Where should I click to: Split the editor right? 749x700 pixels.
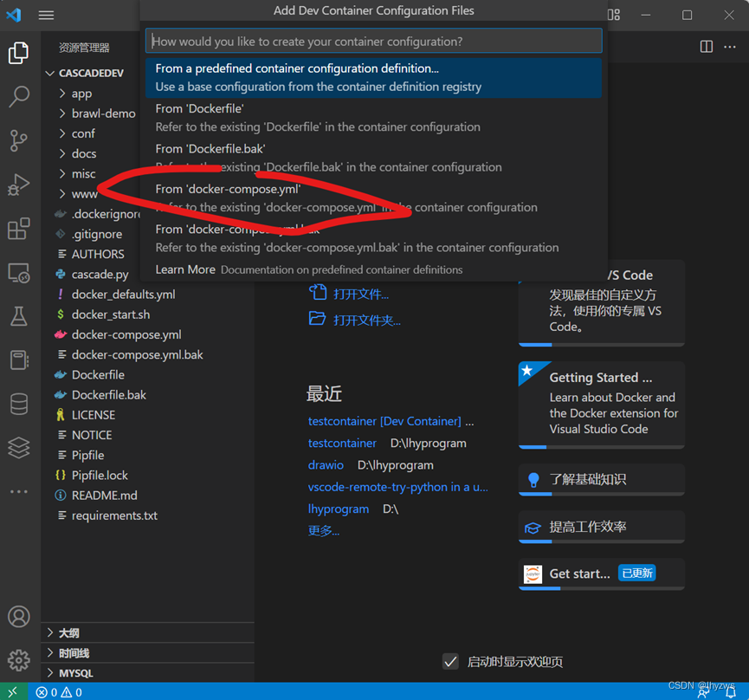tap(706, 46)
